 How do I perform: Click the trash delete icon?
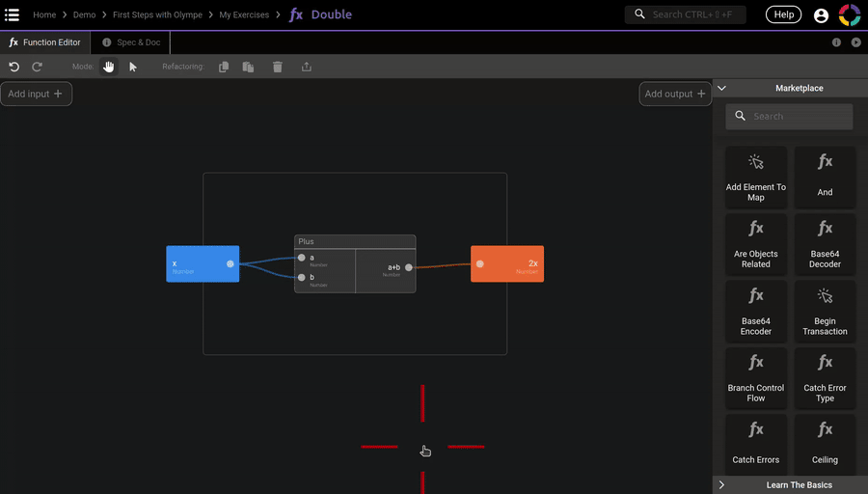[x=278, y=67]
